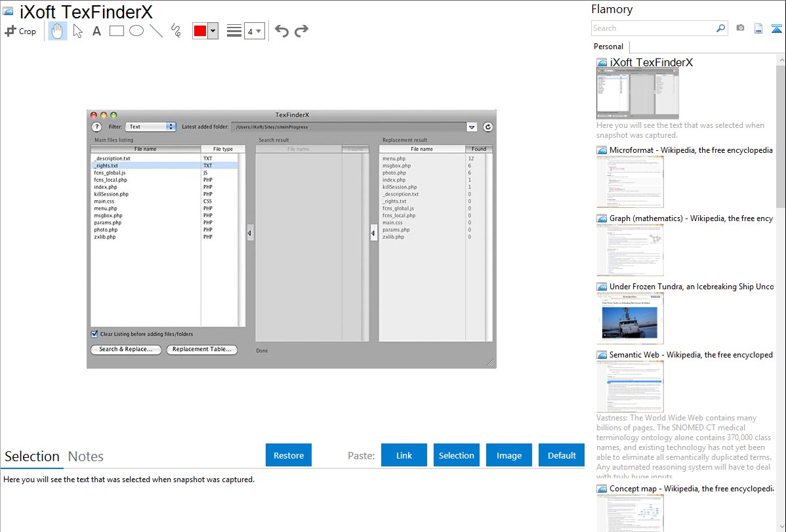786x532 pixels.
Task: Undo the last edit
Action: click(281, 31)
